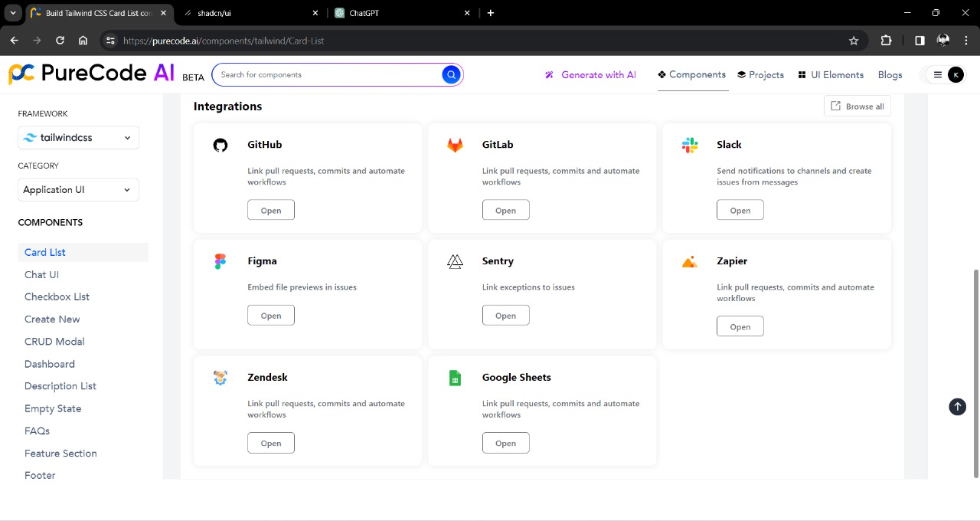Open the browser extensions puzzle icon
This screenshot has width=980, height=521.
[887, 41]
